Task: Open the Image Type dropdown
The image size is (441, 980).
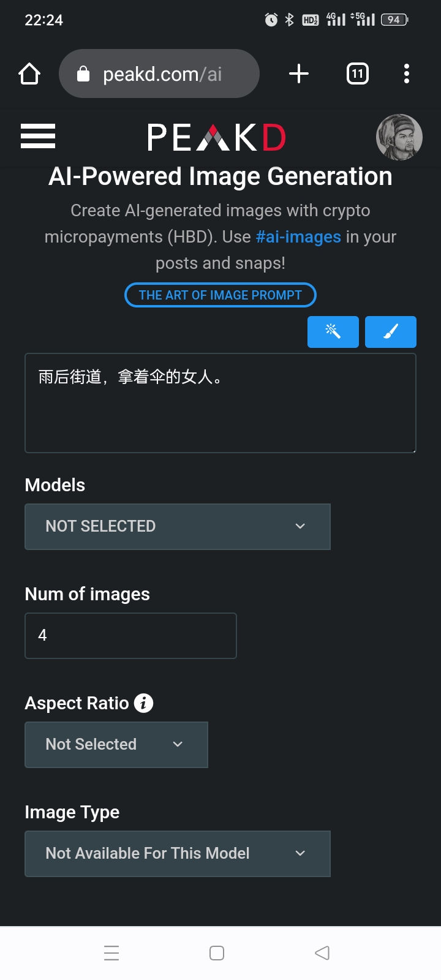Action: pos(177,853)
